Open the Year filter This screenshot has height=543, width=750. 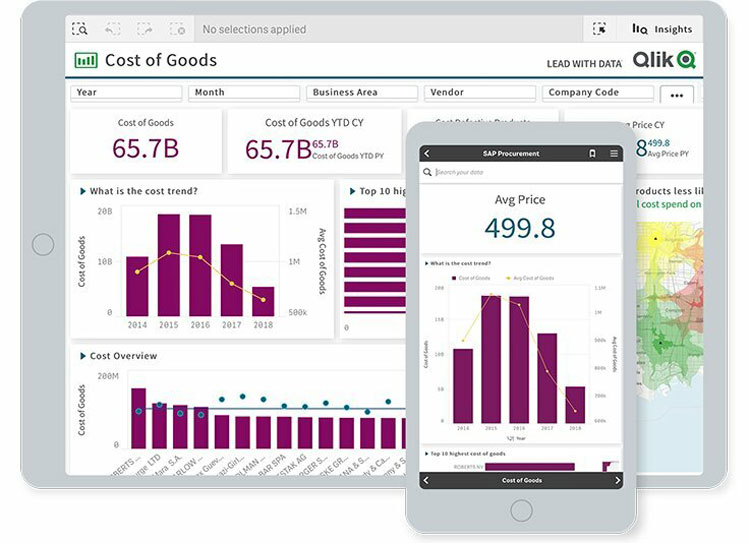pyautogui.click(x=126, y=93)
